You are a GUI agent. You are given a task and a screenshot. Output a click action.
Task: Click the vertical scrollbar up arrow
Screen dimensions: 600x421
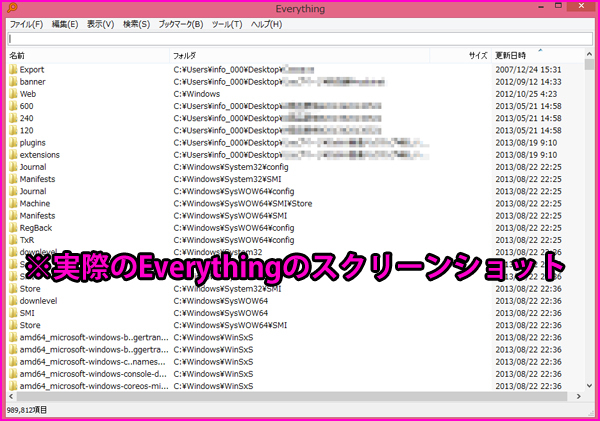pos(589,54)
